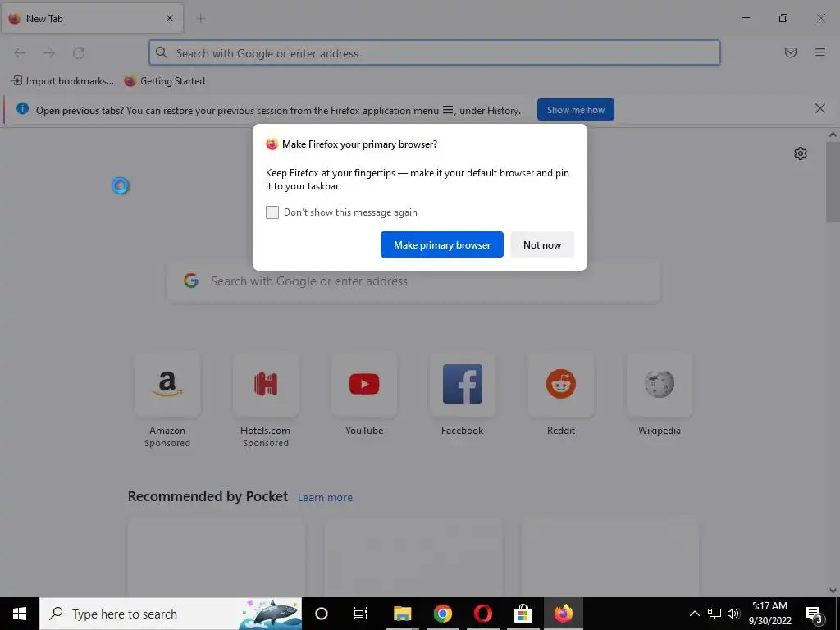Open volume control tray icon
The image size is (840, 630).
tap(733, 614)
